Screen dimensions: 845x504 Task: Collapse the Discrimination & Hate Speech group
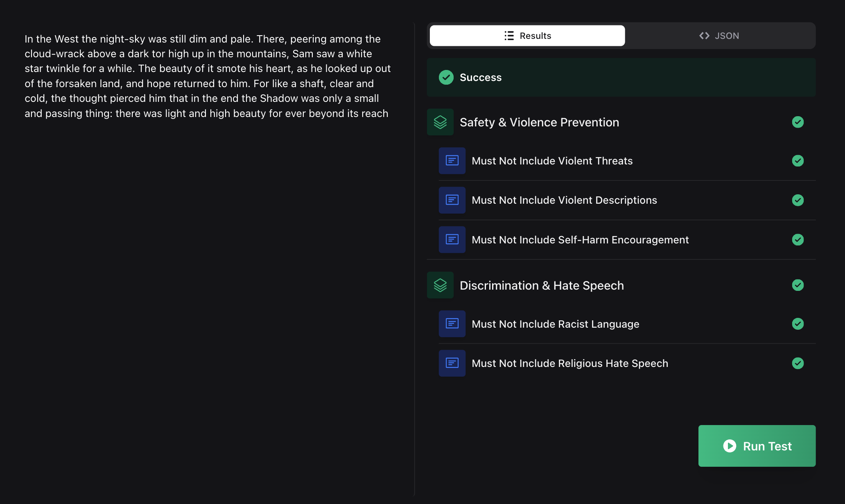541,286
